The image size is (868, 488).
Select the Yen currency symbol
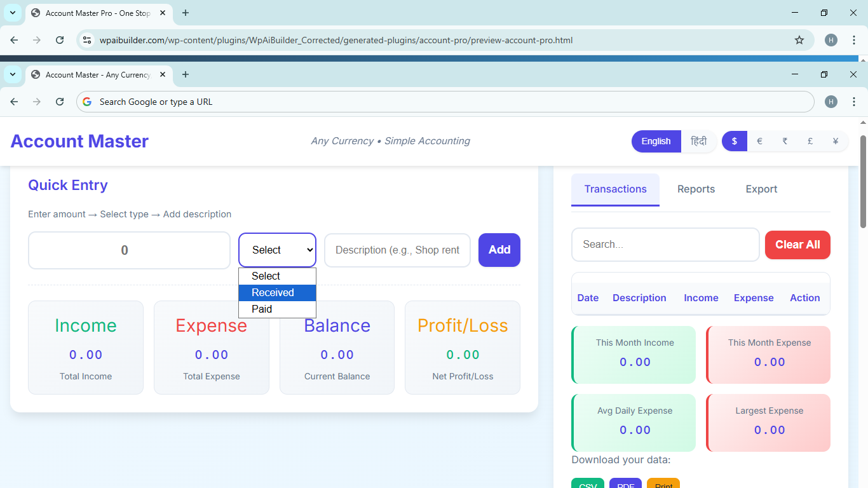coord(835,141)
